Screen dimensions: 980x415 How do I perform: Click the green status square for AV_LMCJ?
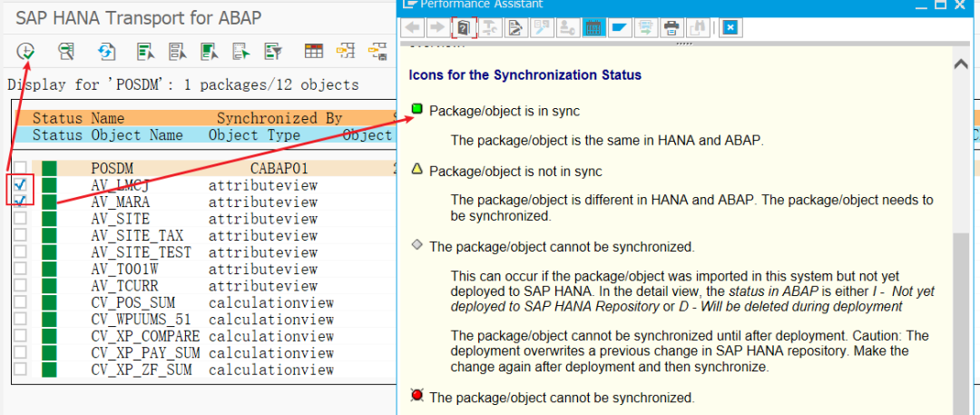click(x=49, y=184)
